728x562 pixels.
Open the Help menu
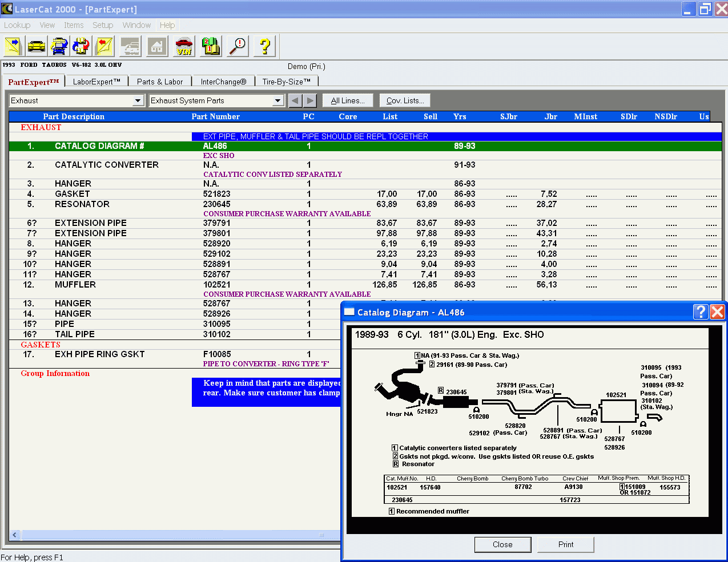coord(167,25)
